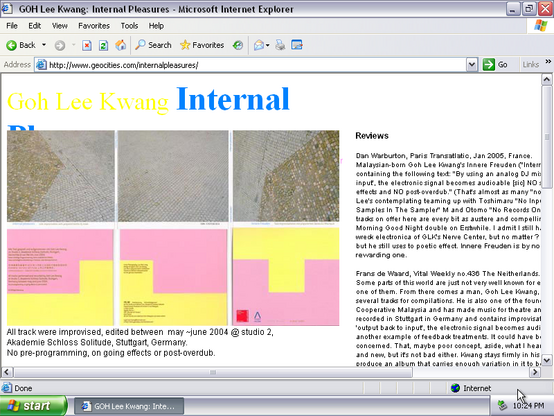The width and height of the screenshot is (554, 416).
Task: Click 'No pre-programming, on going effects' line
Action: click(x=111, y=353)
